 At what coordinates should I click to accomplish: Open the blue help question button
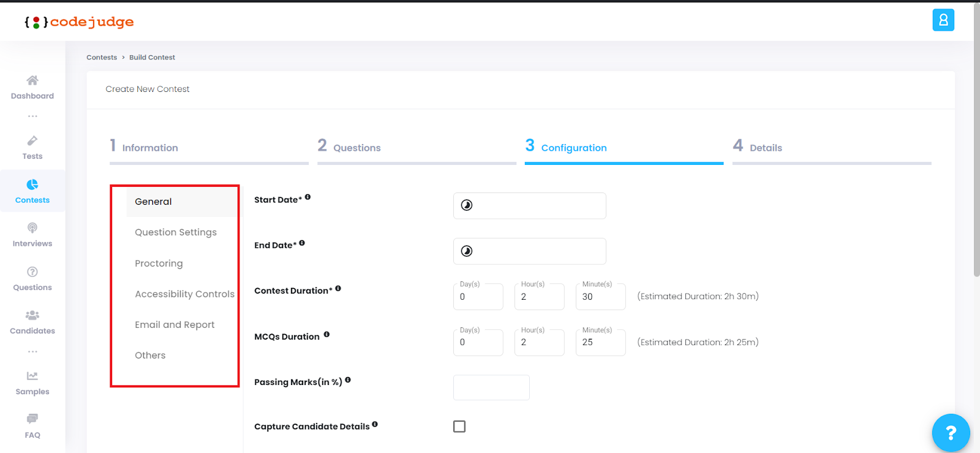[x=951, y=433]
